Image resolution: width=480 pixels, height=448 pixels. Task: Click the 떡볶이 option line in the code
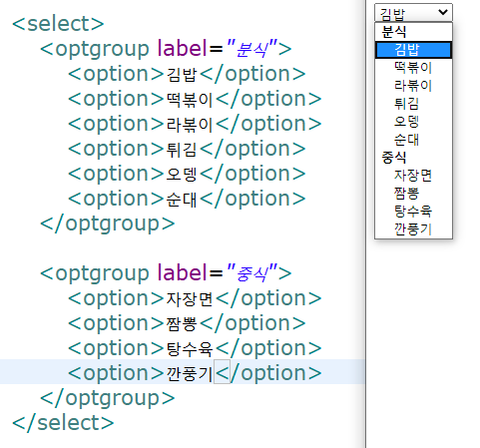click(x=195, y=99)
